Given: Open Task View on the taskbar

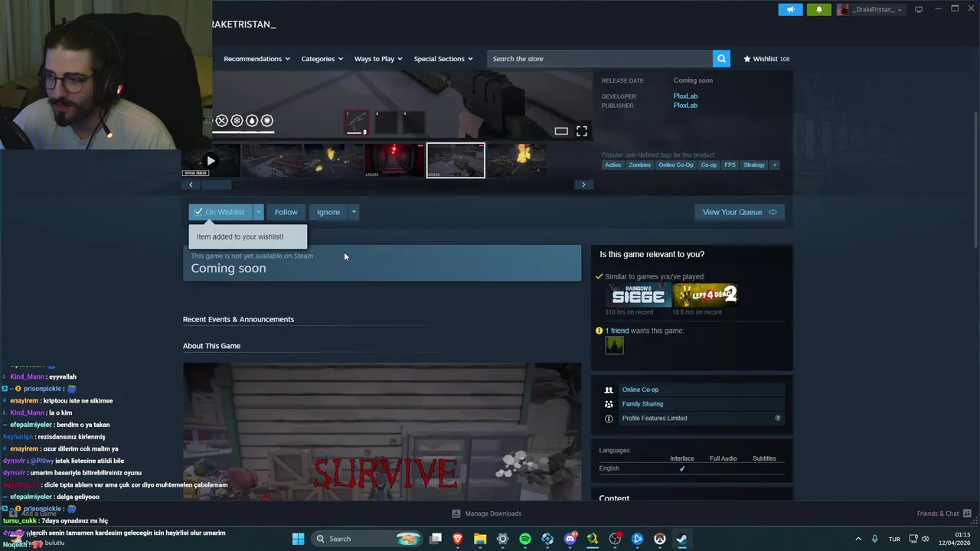Looking at the screenshot, I should coord(436,539).
